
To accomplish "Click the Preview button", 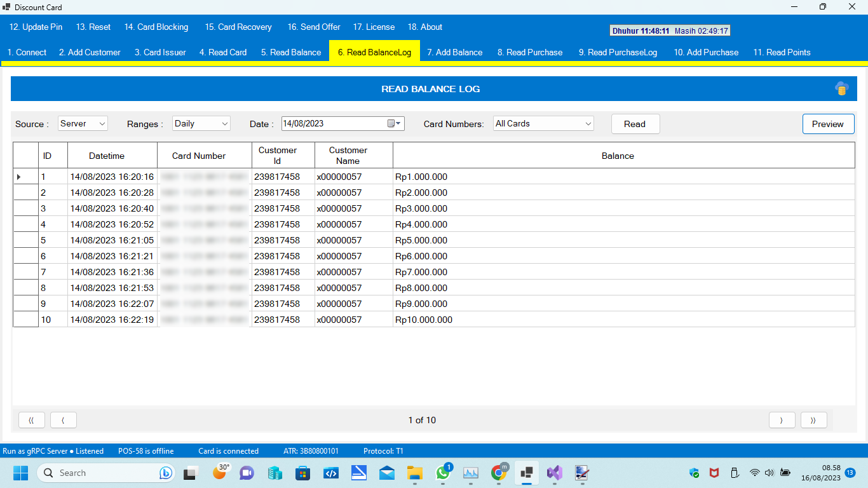I will (828, 124).
